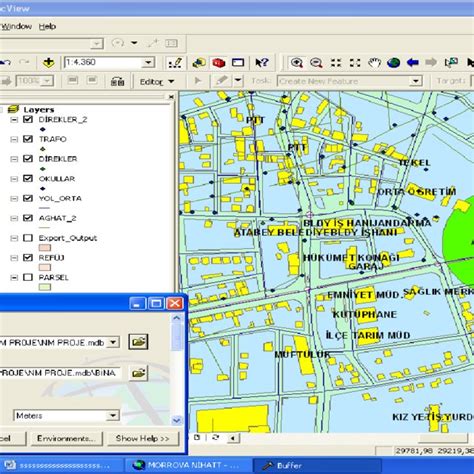This screenshot has height=474, width=474.
Task: Hide the AGHAT_2 layer
Action: (x=28, y=218)
